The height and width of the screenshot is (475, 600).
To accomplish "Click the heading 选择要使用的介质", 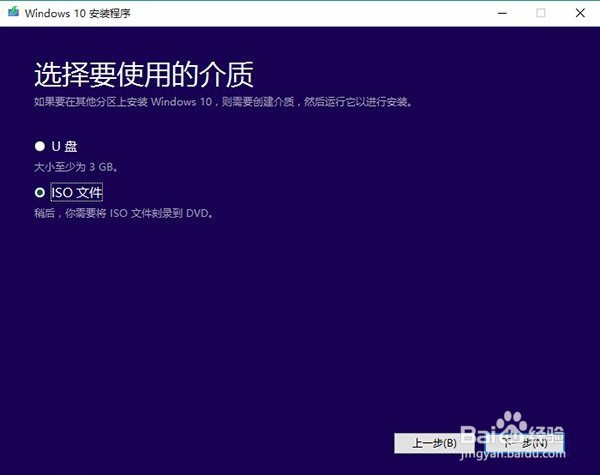I will pyautogui.click(x=144, y=74).
